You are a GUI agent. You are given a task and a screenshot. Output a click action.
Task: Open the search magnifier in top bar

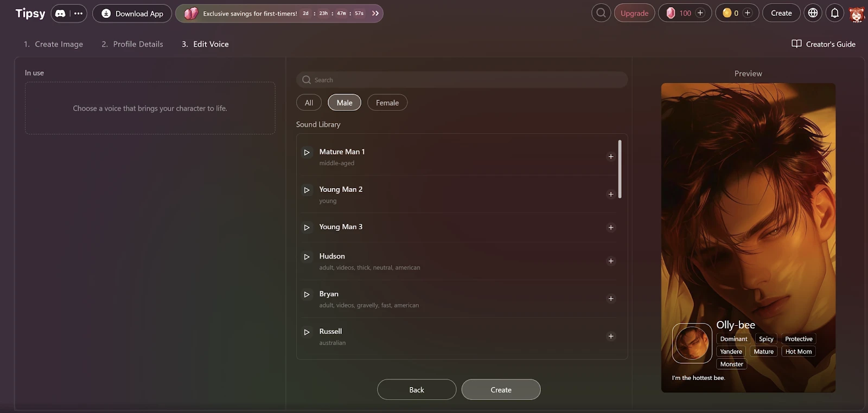(x=601, y=13)
